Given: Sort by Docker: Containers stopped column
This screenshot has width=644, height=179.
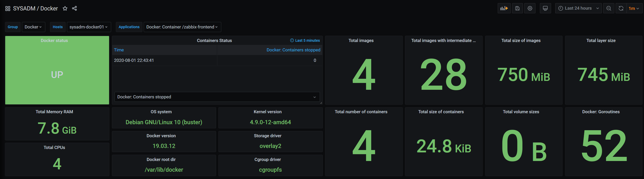Looking at the screenshot, I should [x=293, y=50].
